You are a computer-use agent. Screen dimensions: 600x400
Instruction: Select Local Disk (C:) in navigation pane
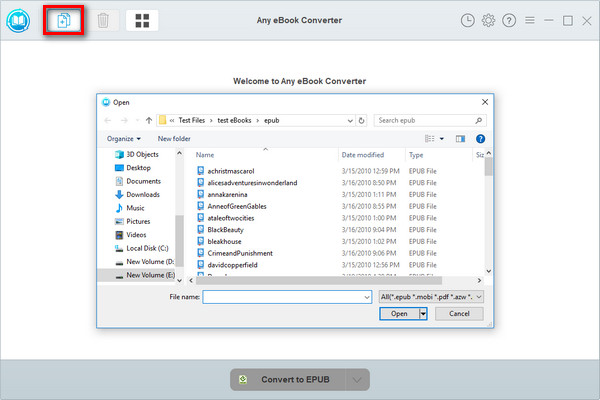[x=142, y=248]
